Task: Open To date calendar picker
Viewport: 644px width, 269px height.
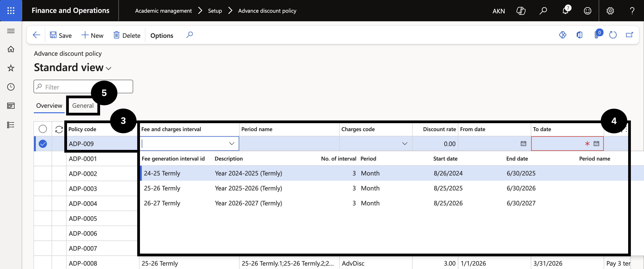Action: click(x=596, y=144)
